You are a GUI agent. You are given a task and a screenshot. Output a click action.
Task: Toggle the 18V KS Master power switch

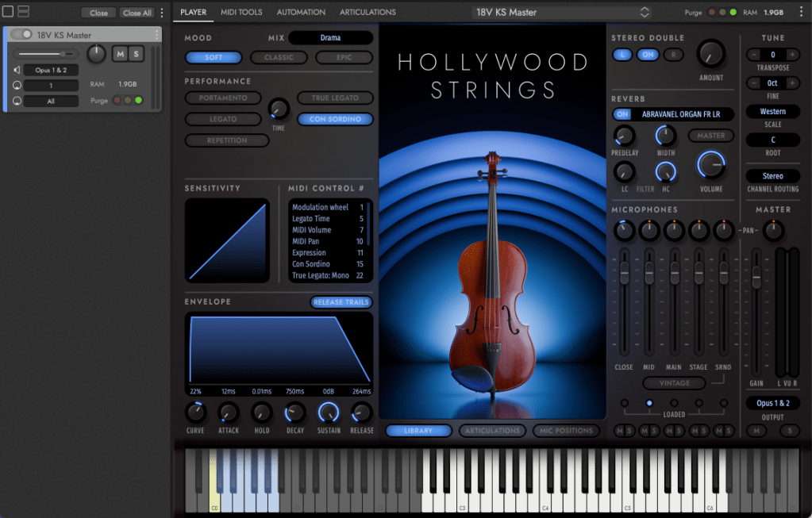tap(21, 35)
